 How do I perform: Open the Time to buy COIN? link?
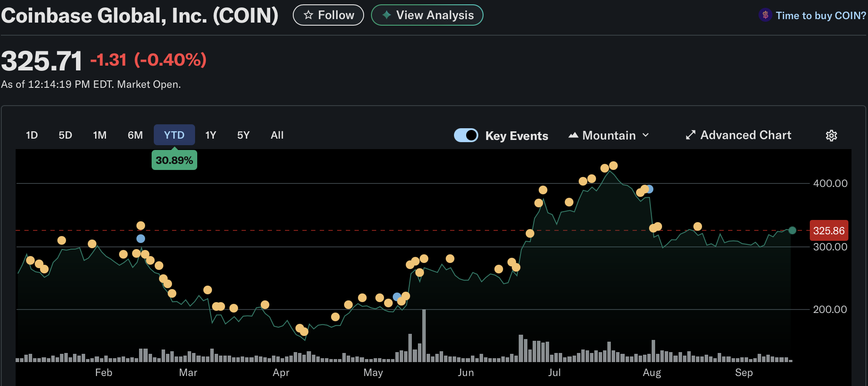click(821, 16)
